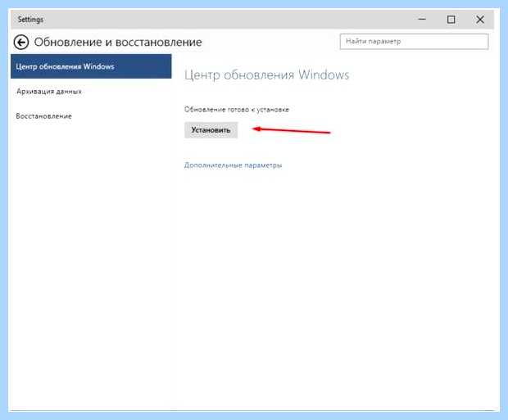Open Дополнительные параметры link

tap(233, 165)
